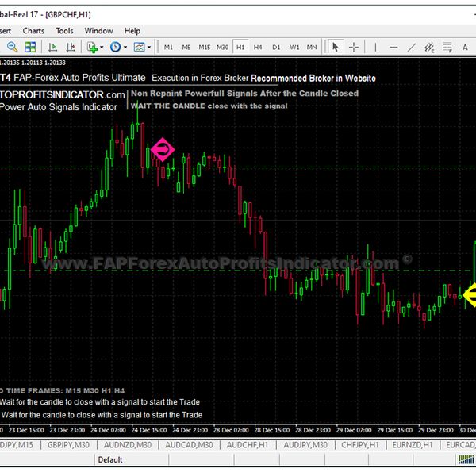The image size is (476, 476).
Task: Click the Templates chart icon
Action: (140, 47)
